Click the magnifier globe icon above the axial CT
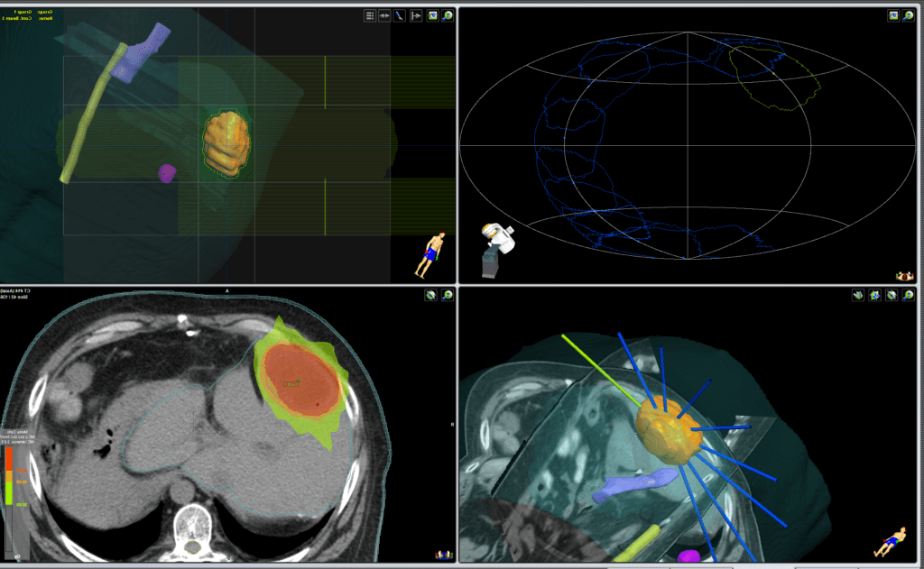Screen dimensions: 924x569 click(x=448, y=295)
